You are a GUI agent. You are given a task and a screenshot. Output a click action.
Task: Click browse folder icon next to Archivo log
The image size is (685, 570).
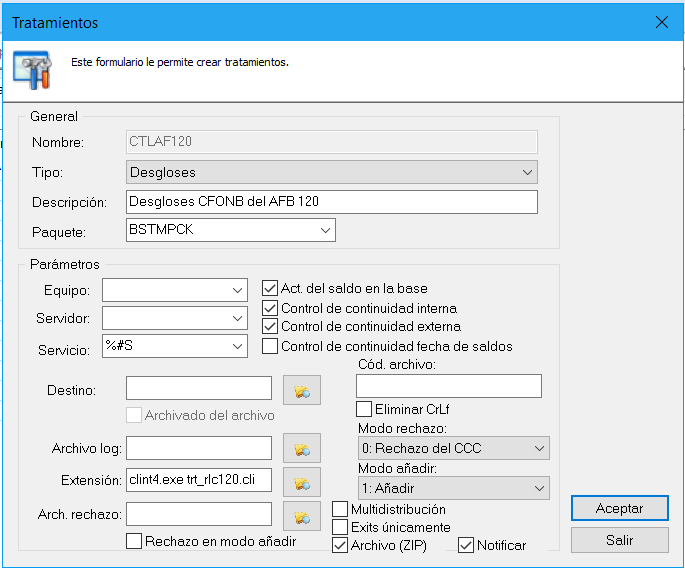pyautogui.click(x=301, y=451)
